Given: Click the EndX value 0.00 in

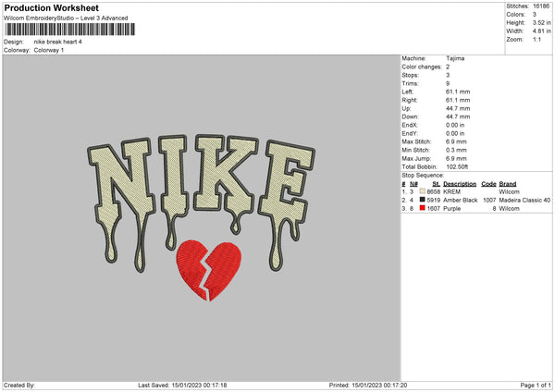Looking at the screenshot, I should pos(455,125).
